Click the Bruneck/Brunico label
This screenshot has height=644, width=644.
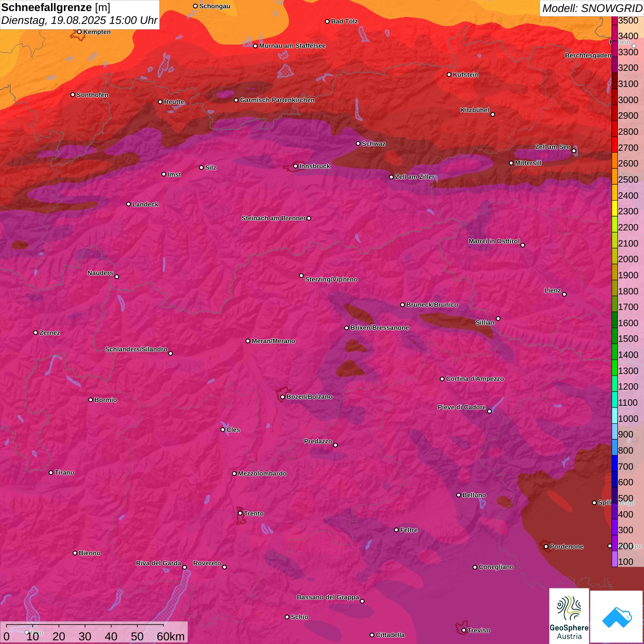point(432,305)
